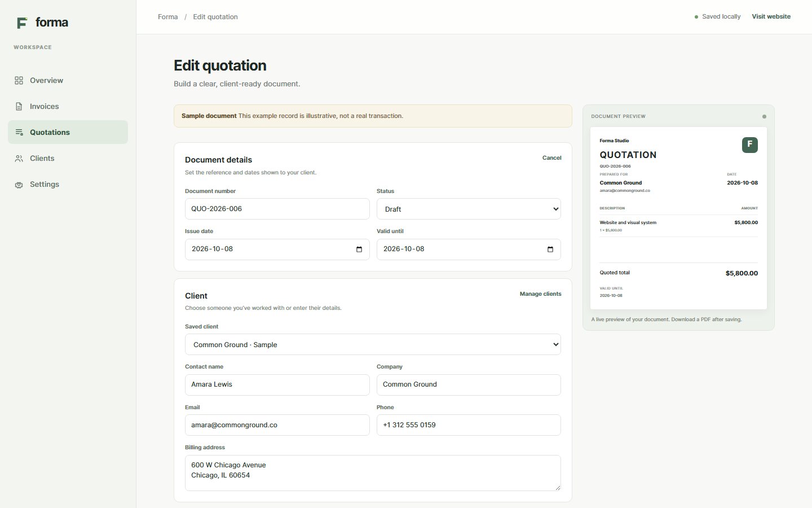Open Invoices from the sidebar
This screenshot has height=508, width=812.
68,107
